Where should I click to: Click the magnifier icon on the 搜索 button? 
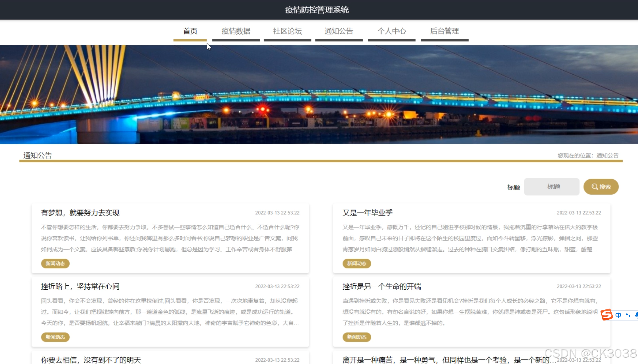595,187
